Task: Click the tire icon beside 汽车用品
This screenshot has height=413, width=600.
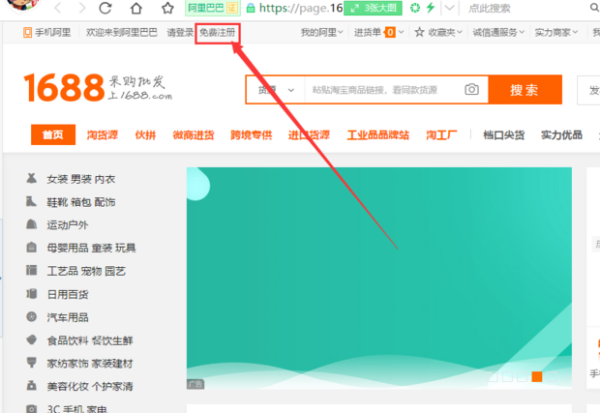Action: click(x=31, y=317)
